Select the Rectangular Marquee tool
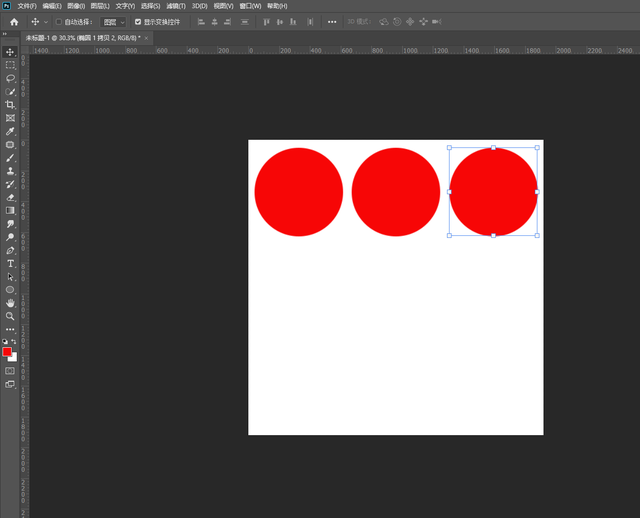 click(10, 65)
